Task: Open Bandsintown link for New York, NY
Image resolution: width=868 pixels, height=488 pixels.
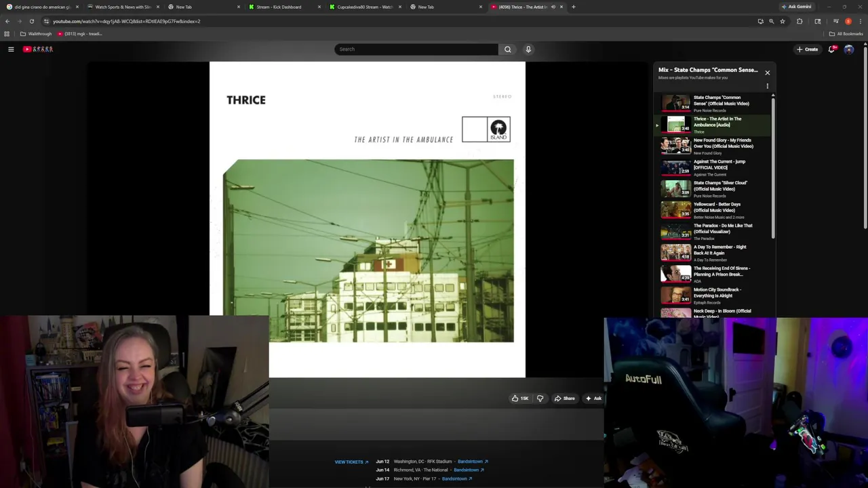Action: pos(457,479)
